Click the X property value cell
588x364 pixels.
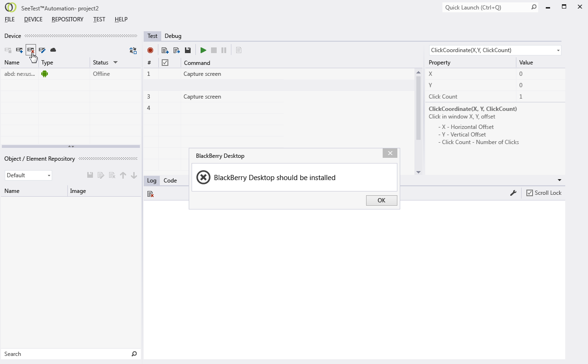click(x=541, y=74)
